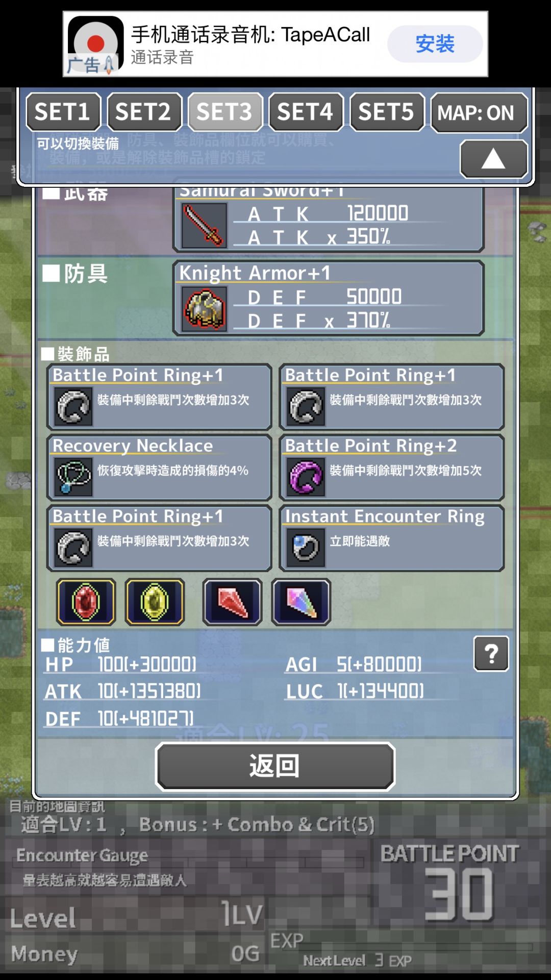Select the rainbow crystal shard slot
Viewport: 551px width, 980px height.
pyautogui.click(x=302, y=602)
